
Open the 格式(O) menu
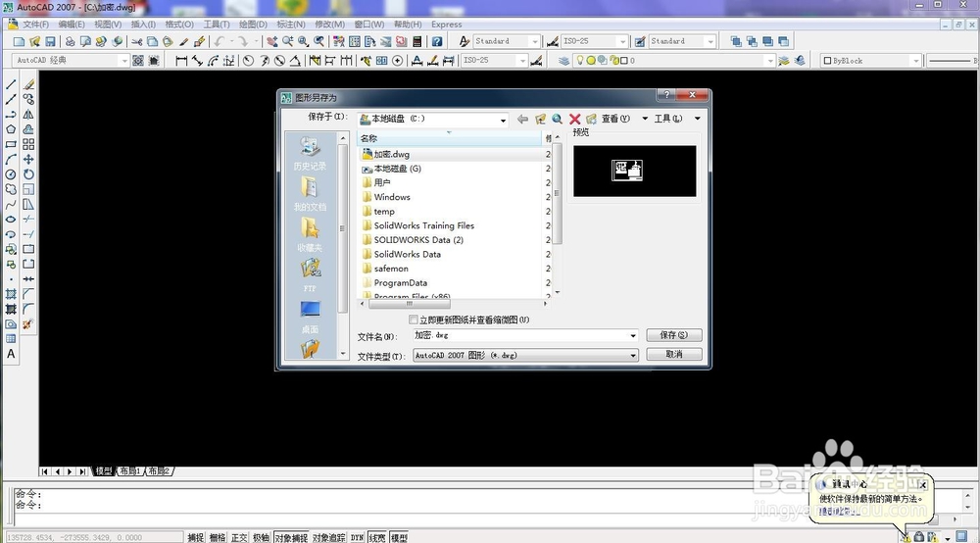pos(179,25)
